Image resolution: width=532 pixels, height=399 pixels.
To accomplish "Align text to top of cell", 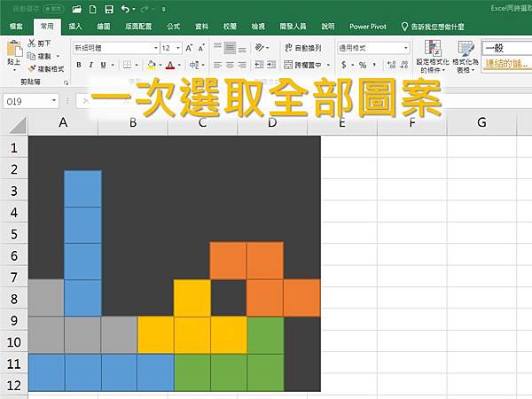I will click(x=217, y=48).
